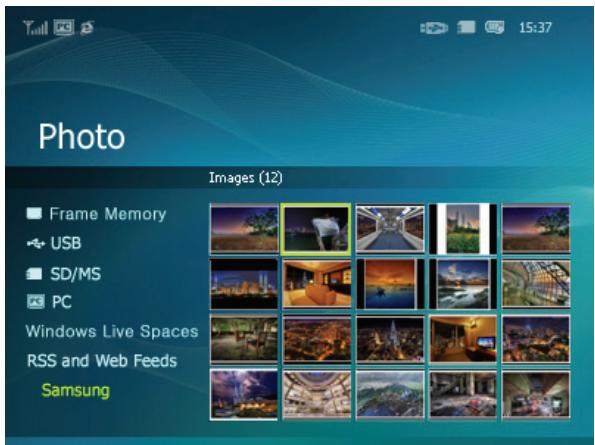Select Frame Memory source

[108, 214]
